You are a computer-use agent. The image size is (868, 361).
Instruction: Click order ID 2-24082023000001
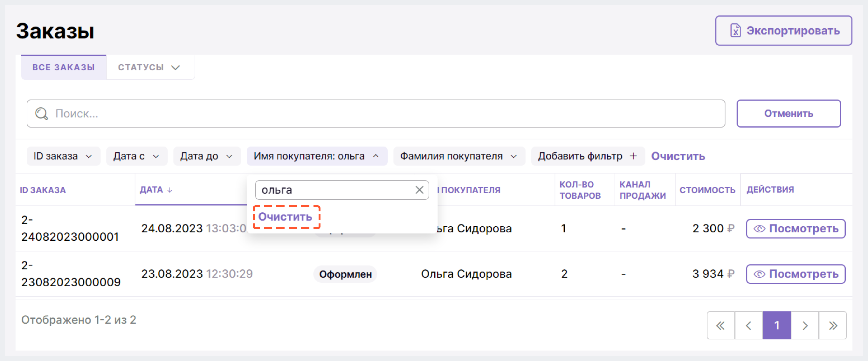tap(70, 228)
